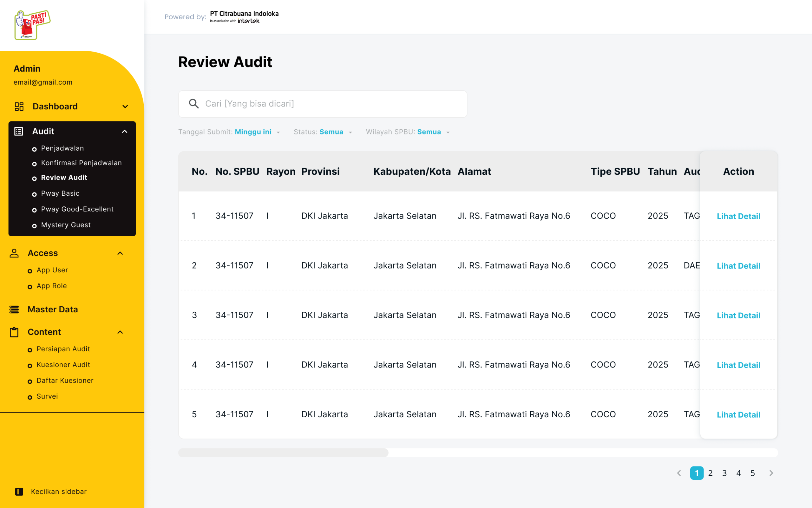The image size is (812, 508).
Task: Click the search magnifier icon
Action: [x=194, y=103]
